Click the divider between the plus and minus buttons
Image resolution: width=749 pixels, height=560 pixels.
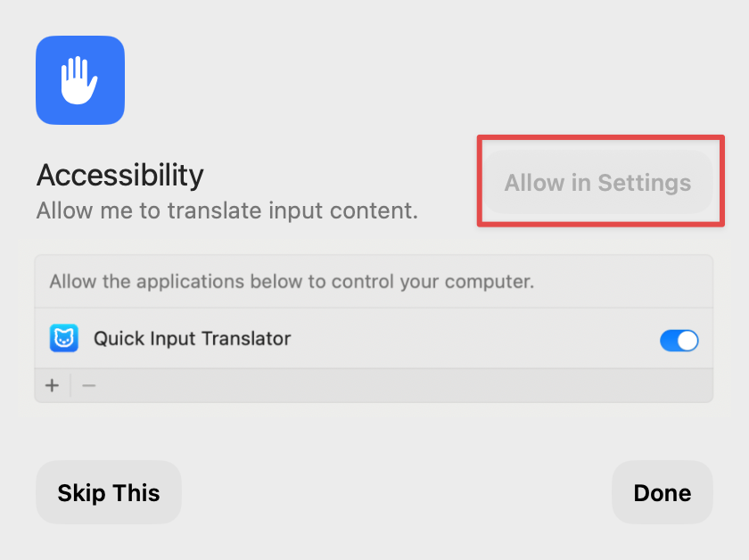point(70,385)
